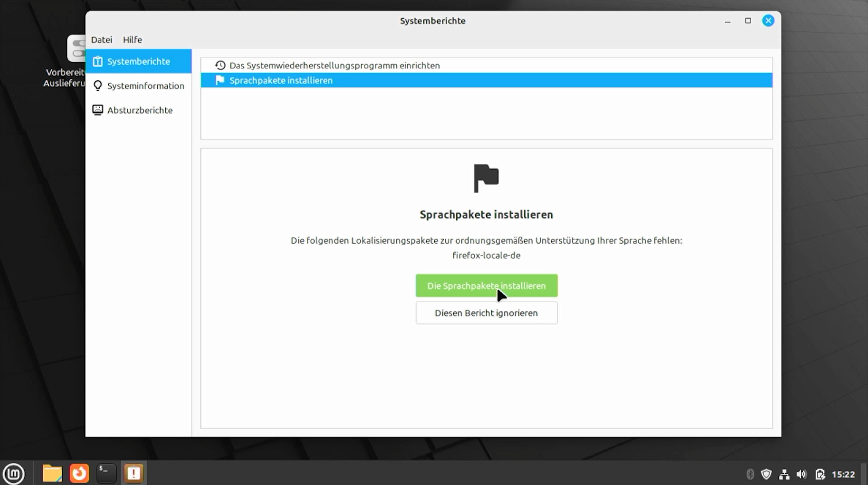Click the update manager shield icon

[766, 474]
